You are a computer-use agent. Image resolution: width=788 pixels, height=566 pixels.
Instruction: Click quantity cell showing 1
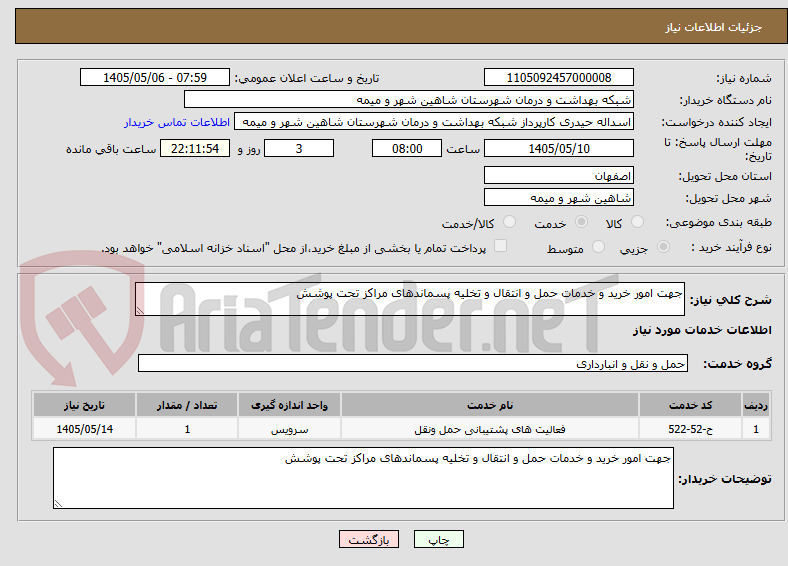click(x=187, y=429)
